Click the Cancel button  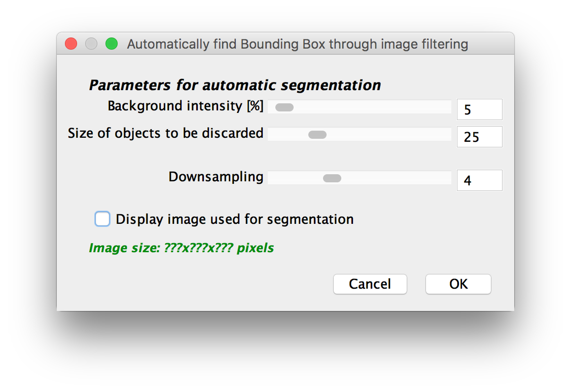(x=370, y=284)
